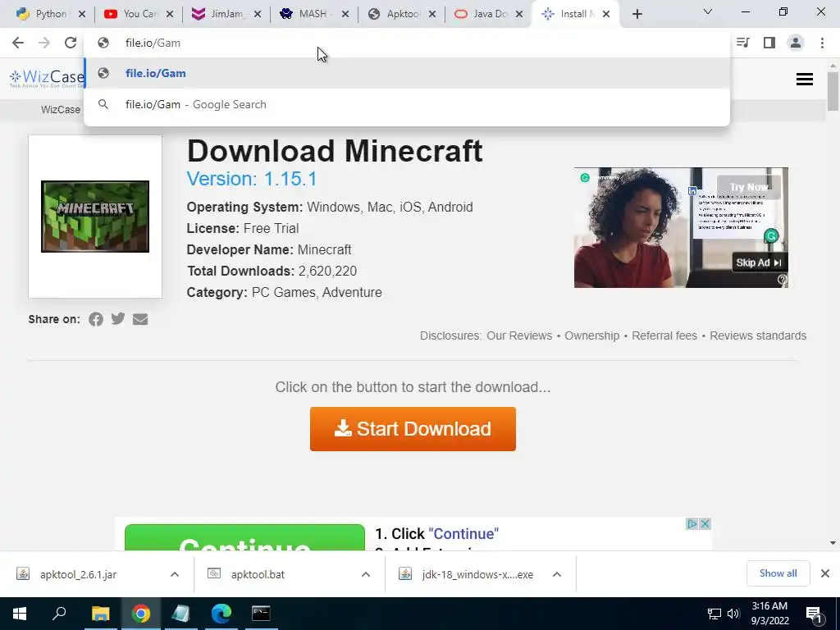Go back using the browser back arrow

pos(18,43)
